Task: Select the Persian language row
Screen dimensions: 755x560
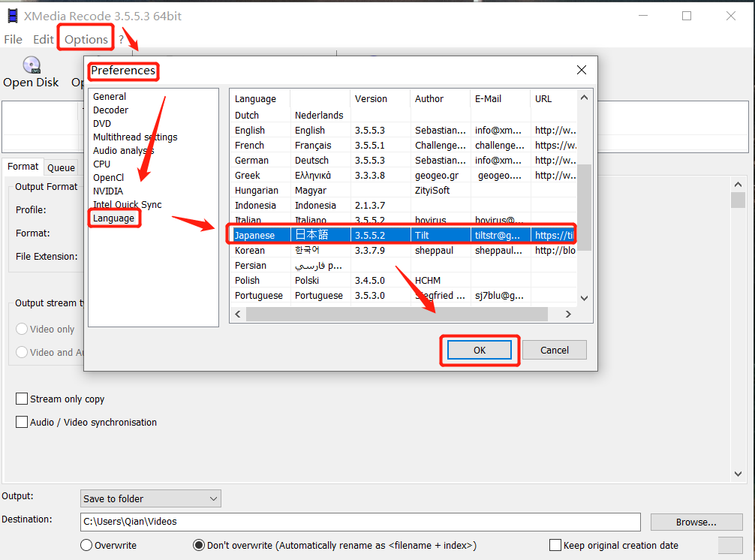Action: (404, 265)
